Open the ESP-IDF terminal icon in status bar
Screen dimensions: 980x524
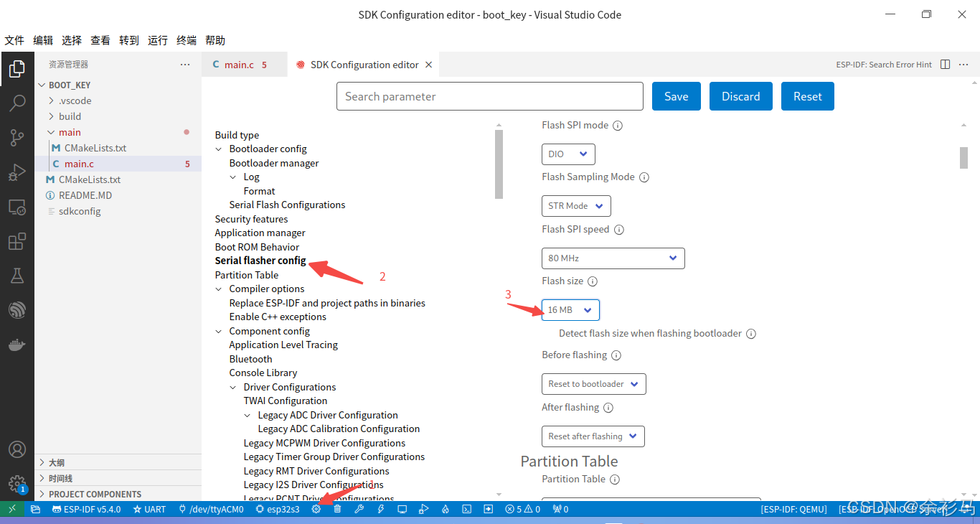click(466, 509)
